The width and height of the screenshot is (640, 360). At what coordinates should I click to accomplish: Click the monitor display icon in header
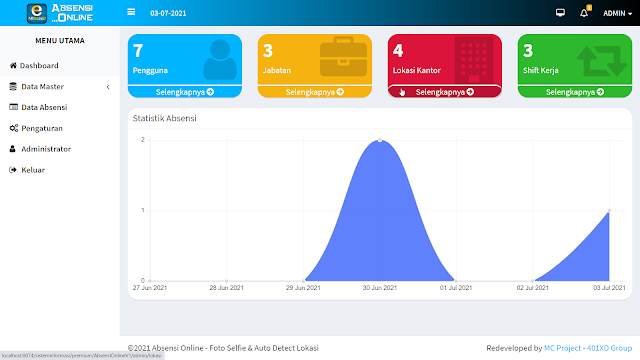[x=560, y=13]
